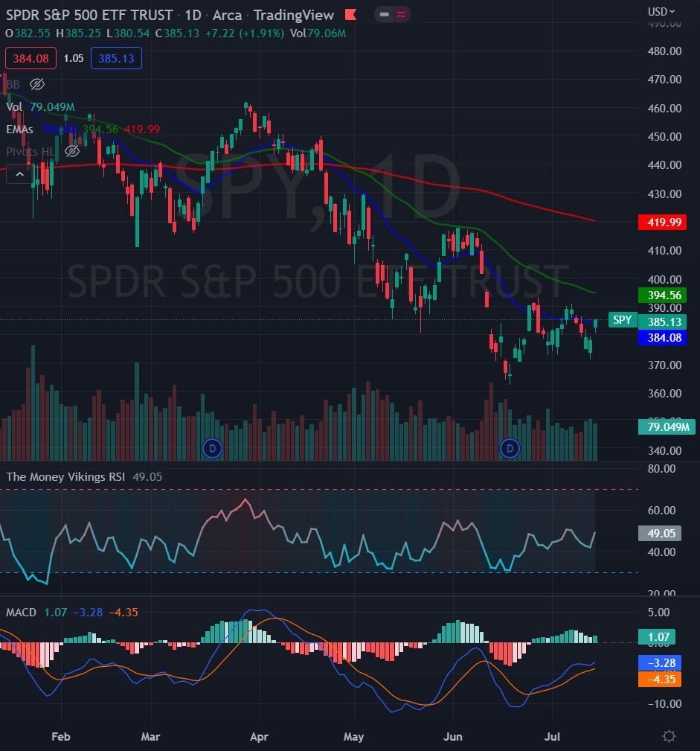Click the 385.13 last price axis label

663,322
